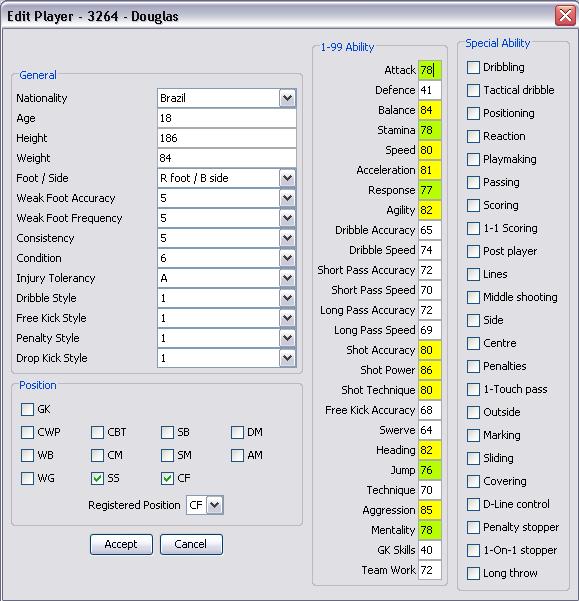Check the WG position box
579x601 pixels.
27,478
